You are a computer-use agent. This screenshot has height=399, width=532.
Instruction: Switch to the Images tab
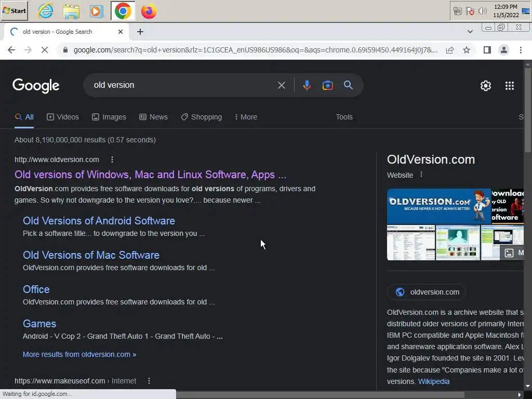109,117
